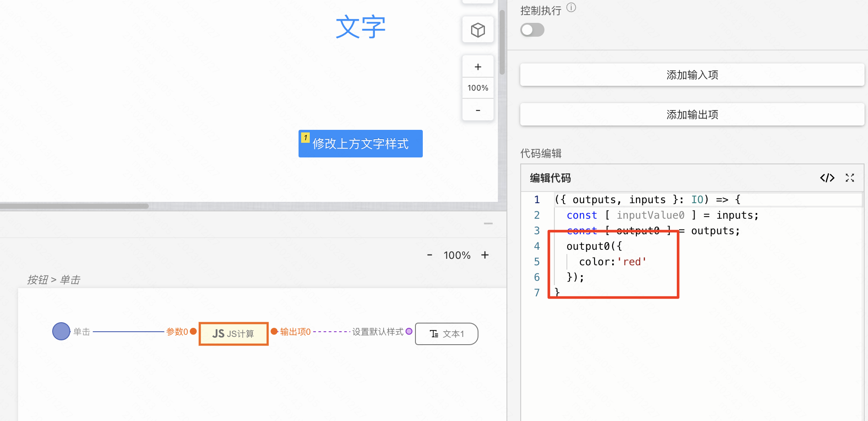This screenshot has height=421, width=868.
Task: Select the JS计算 node
Action: click(x=233, y=333)
